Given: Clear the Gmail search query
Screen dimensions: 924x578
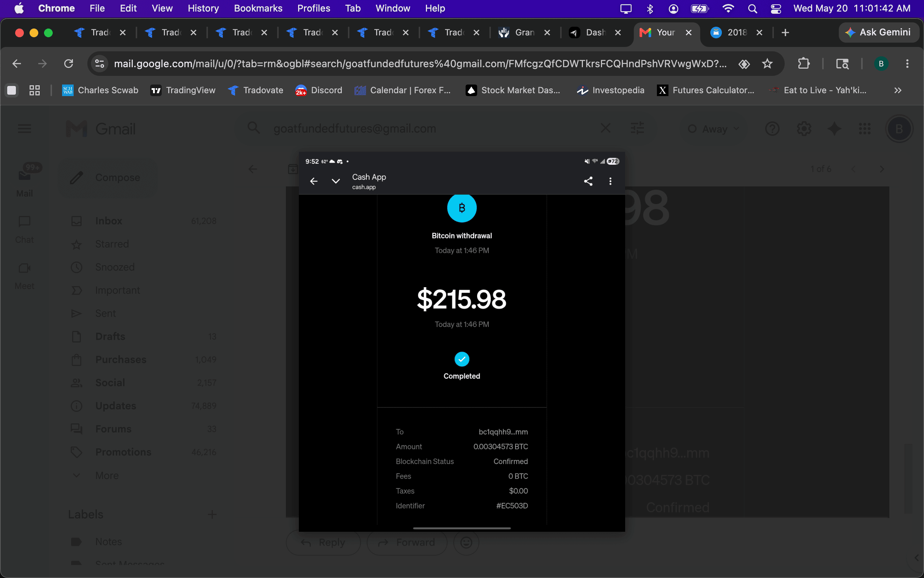Looking at the screenshot, I should click(606, 129).
